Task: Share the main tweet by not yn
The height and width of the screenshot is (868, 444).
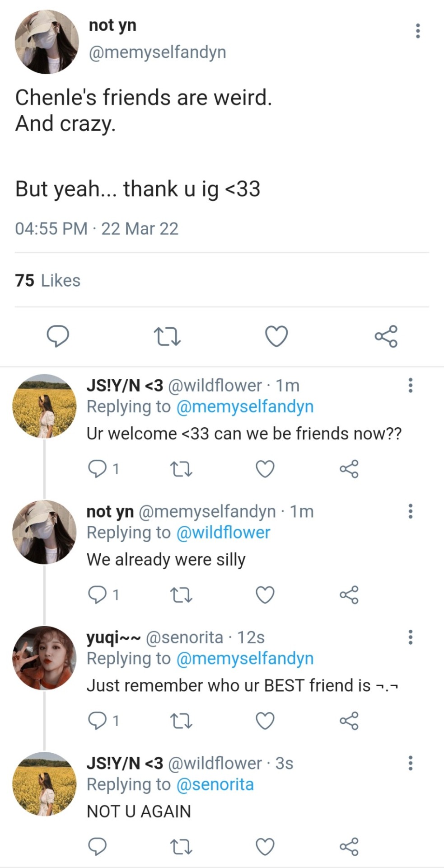Action: click(386, 336)
